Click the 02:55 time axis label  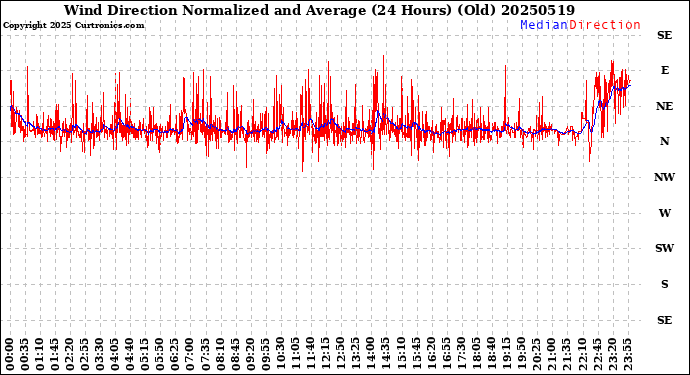click(x=85, y=355)
